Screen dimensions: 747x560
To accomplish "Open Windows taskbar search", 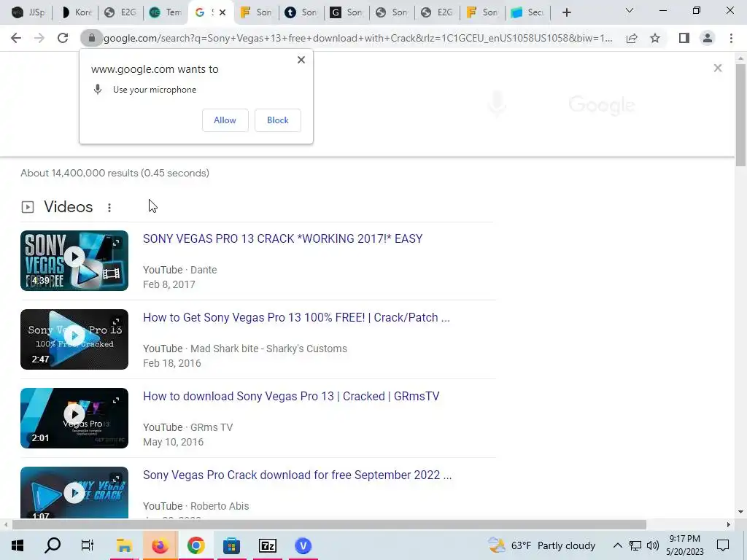I will tap(53, 545).
